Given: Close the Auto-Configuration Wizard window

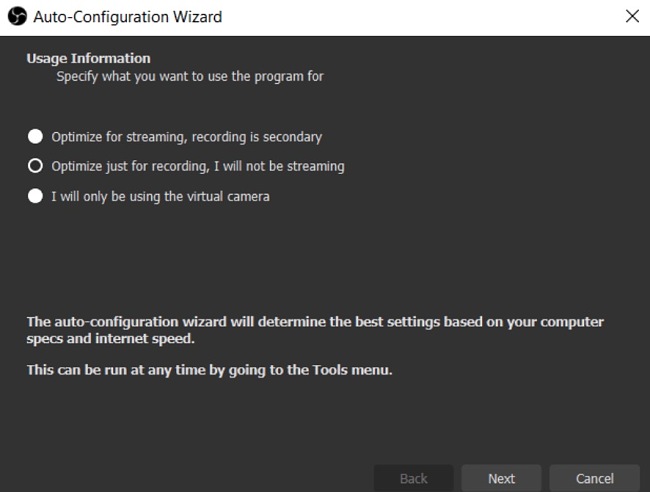Looking at the screenshot, I should pos(632,17).
